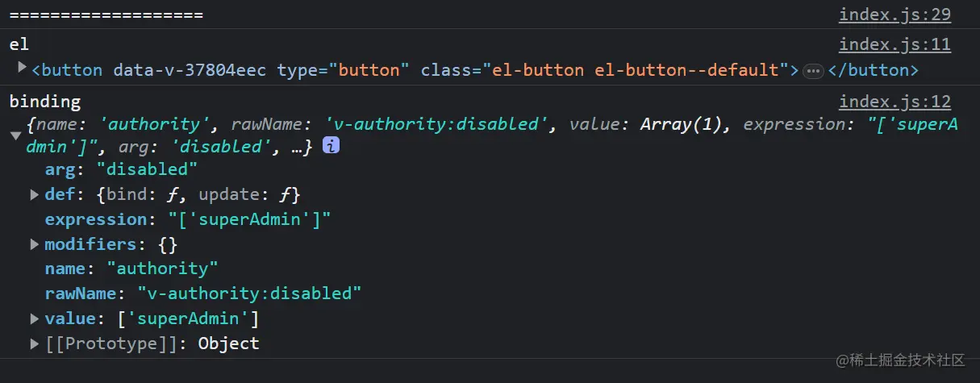Click the "v-authority:disabled" rawName string value
Viewport: 980px width, 383px height.
pyautogui.click(x=249, y=293)
